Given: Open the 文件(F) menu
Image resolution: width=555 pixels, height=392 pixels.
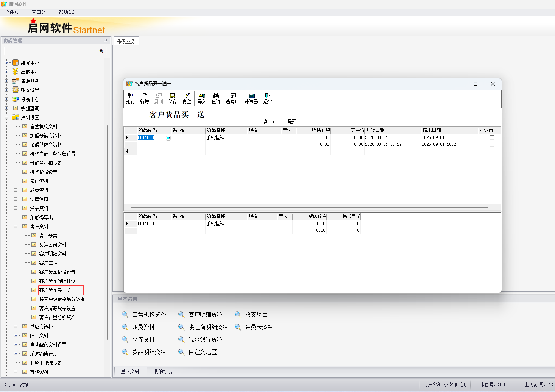Looking at the screenshot, I should coord(13,12).
